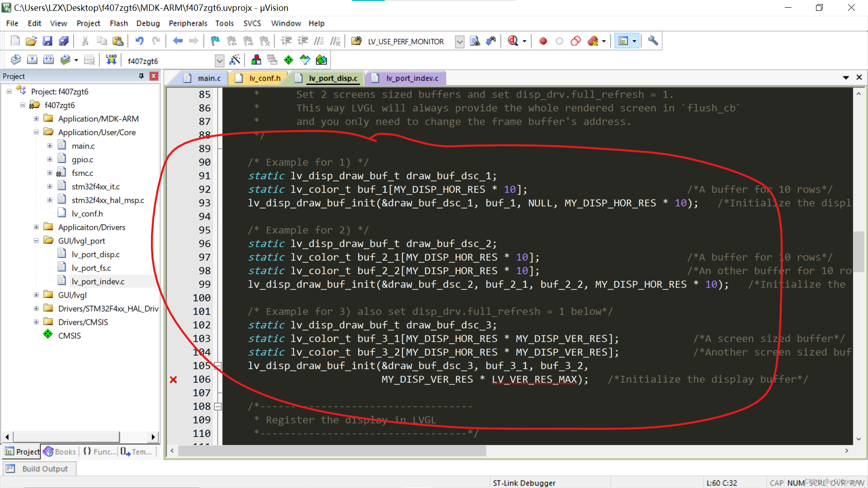
Task: Select lv_port_fs.c in the project tree
Action: click(92, 267)
